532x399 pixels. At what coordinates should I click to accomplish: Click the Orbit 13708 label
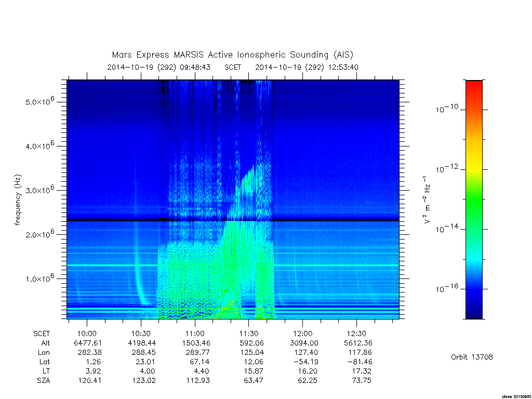pyautogui.click(x=472, y=357)
